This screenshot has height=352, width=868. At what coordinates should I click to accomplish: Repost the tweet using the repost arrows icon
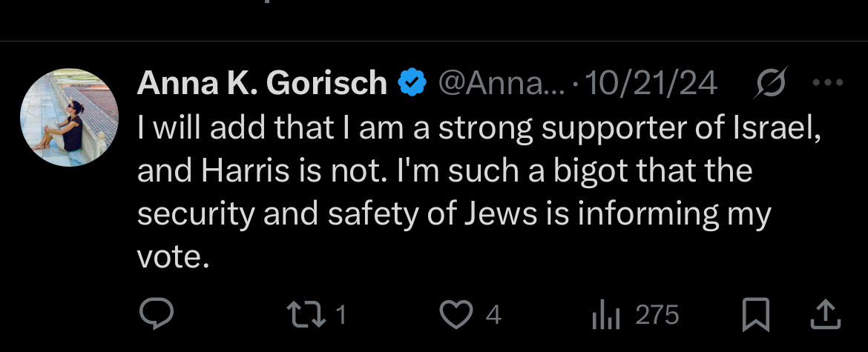306,314
